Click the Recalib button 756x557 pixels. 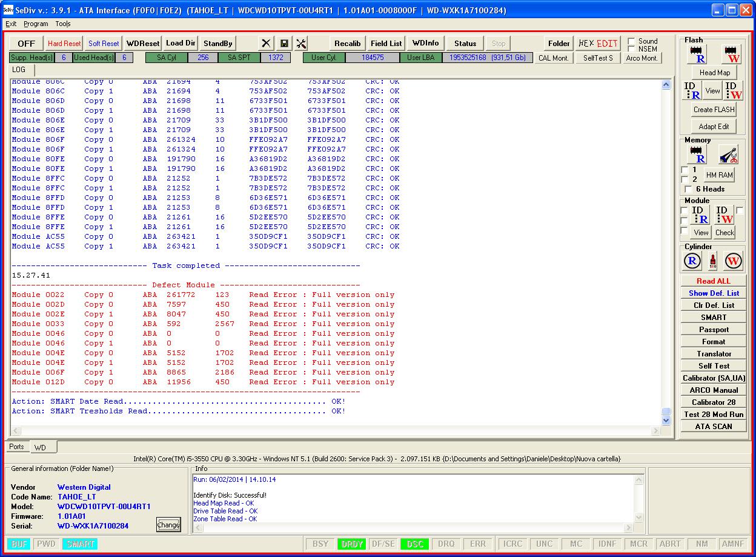point(348,44)
